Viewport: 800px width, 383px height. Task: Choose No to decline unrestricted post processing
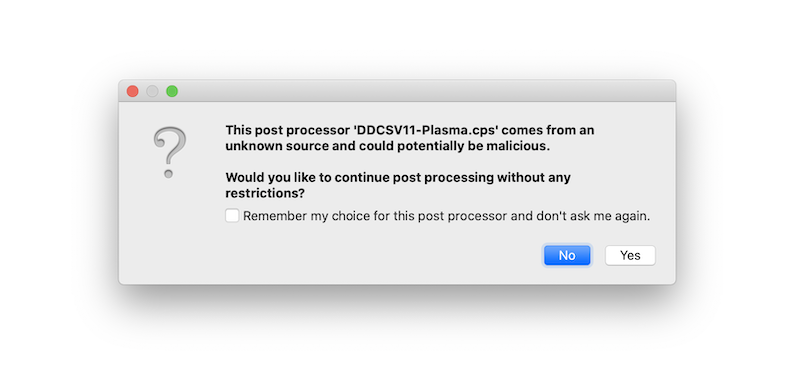(x=567, y=255)
